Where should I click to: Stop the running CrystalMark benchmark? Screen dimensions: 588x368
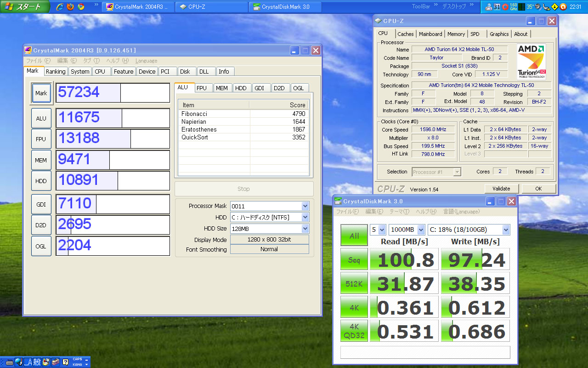tap(244, 189)
